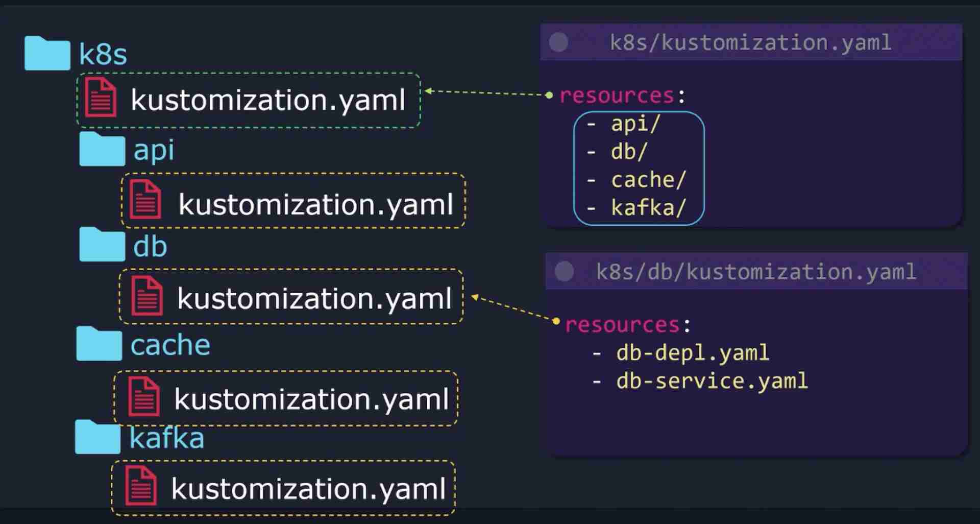Image resolution: width=980 pixels, height=524 pixels.
Task: Select the db folder label
Action: 150,246
